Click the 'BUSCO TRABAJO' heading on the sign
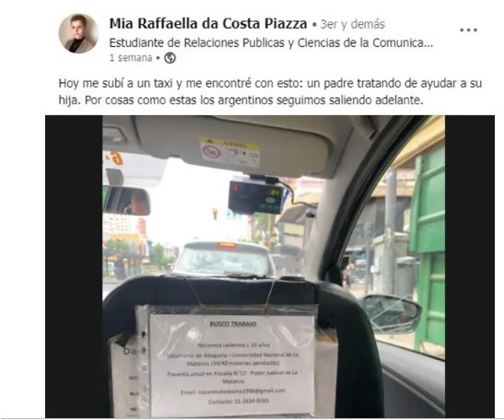The width and height of the screenshot is (504, 420). coord(233,324)
